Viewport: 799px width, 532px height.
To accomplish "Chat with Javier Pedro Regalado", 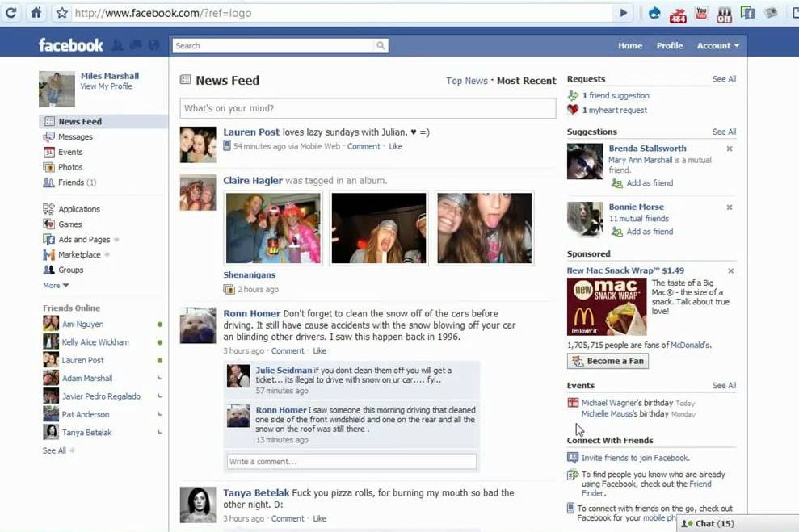I will click(101, 396).
